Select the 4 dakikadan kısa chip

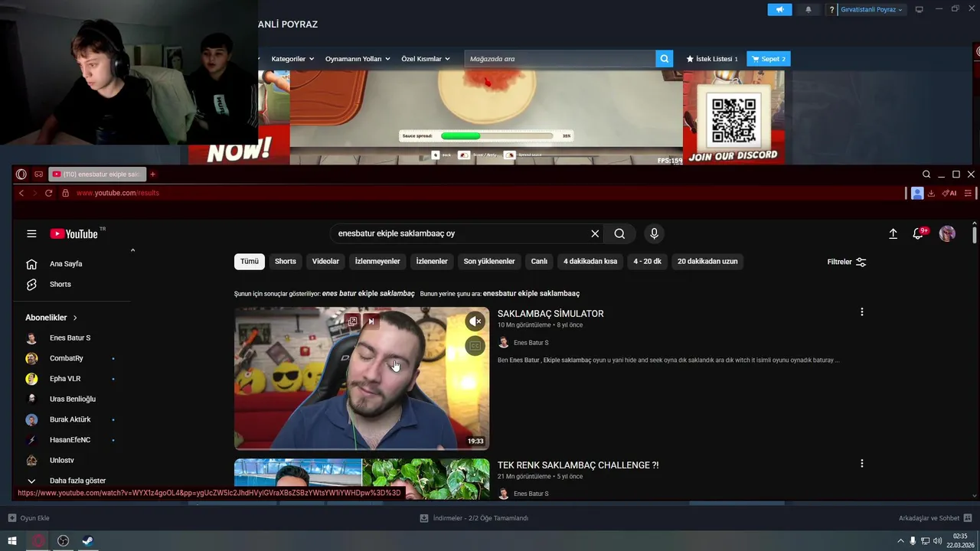pos(590,262)
